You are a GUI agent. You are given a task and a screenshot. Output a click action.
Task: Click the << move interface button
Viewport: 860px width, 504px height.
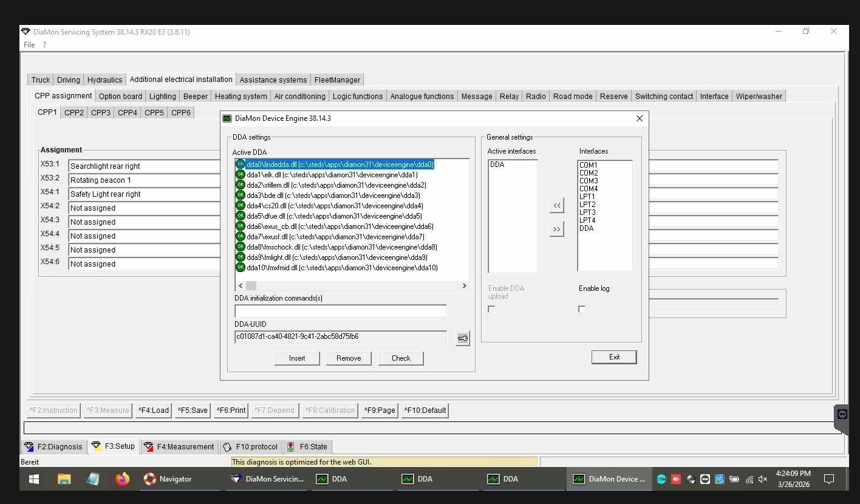click(556, 205)
